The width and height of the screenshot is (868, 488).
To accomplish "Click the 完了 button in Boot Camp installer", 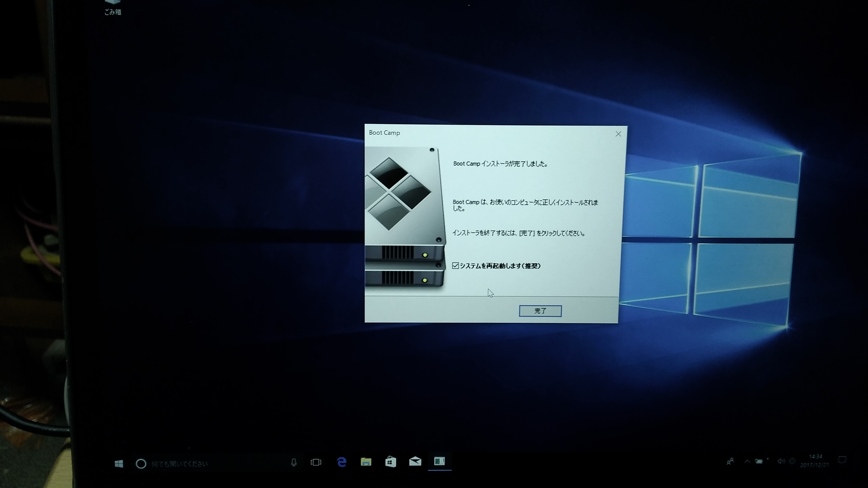I will point(540,311).
